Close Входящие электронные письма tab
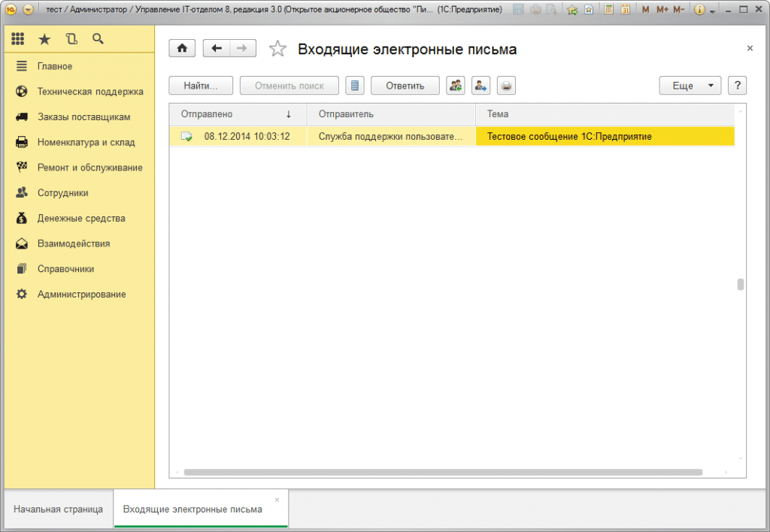Image resolution: width=770 pixels, height=532 pixels. point(277,500)
